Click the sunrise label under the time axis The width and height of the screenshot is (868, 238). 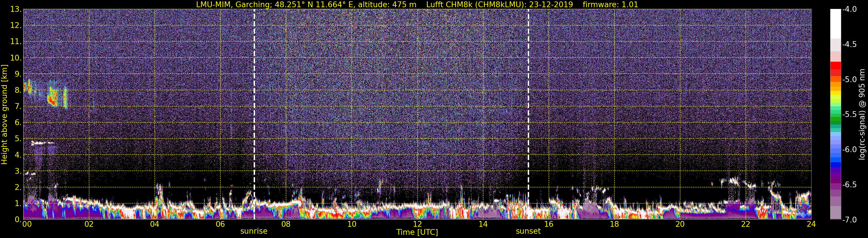click(254, 231)
